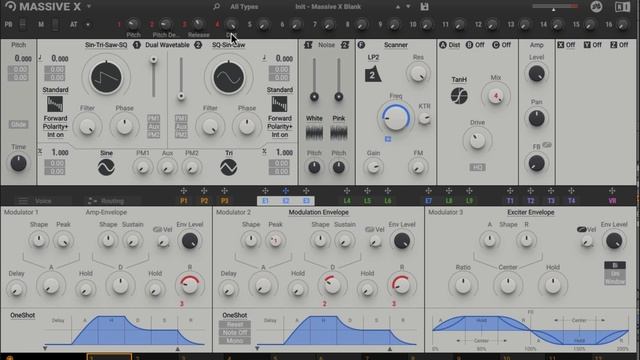Click the VR modulation drag handle icon
The image size is (640, 360).
(612, 191)
